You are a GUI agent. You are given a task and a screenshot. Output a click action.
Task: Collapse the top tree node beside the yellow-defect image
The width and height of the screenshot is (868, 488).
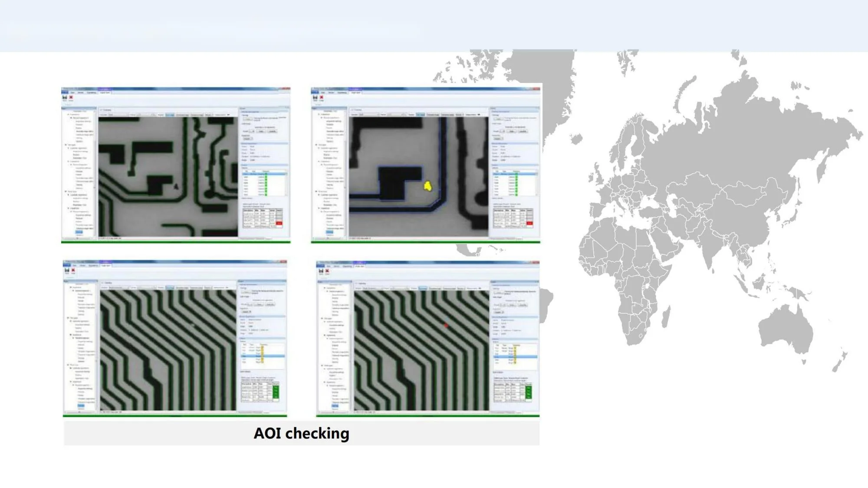[x=318, y=114]
